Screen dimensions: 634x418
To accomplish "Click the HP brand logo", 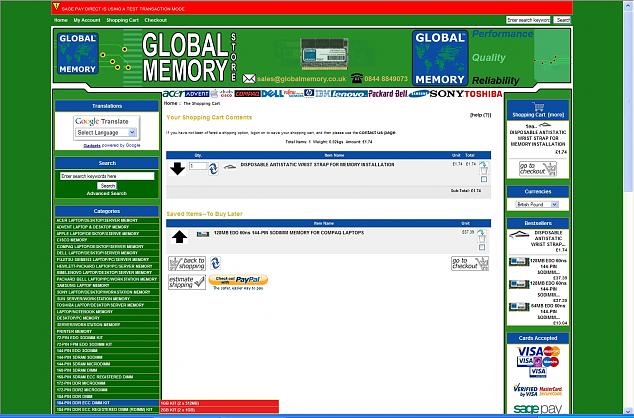I will pos(309,93).
